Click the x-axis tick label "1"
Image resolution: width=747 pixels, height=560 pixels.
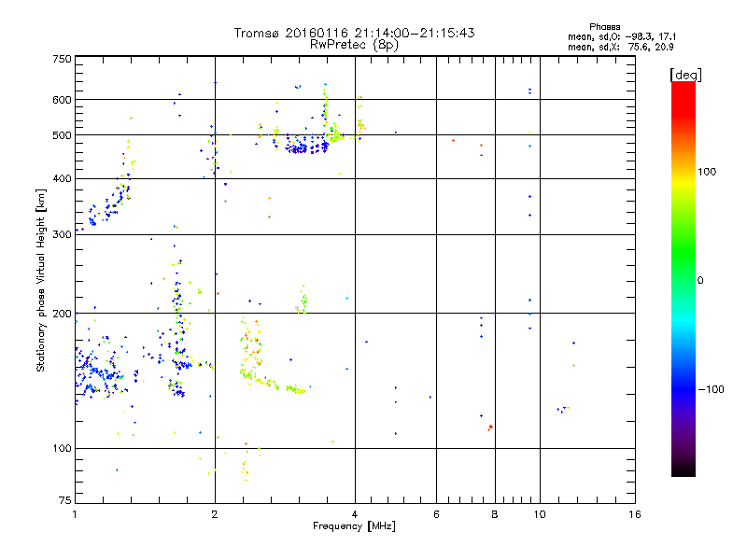(75, 514)
